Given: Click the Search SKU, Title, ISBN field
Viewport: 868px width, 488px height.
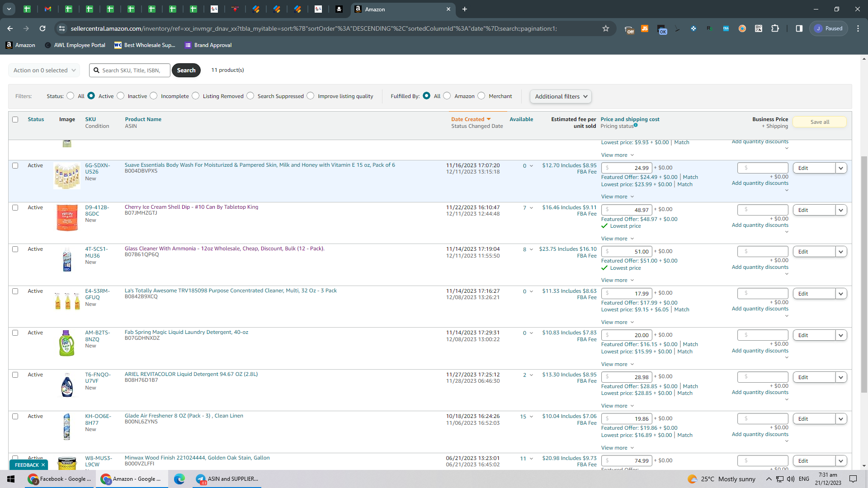Looking at the screenshot, I should tap(130, 70).
